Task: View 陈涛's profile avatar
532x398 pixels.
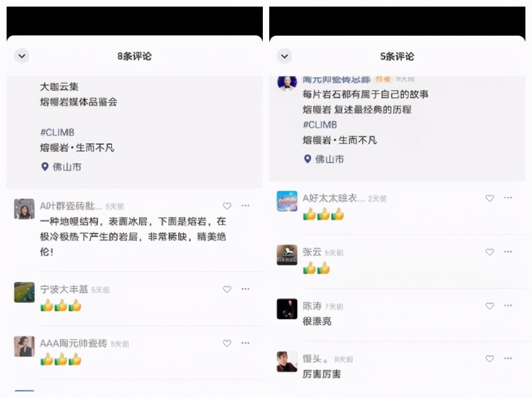Action: coord(287,309)
